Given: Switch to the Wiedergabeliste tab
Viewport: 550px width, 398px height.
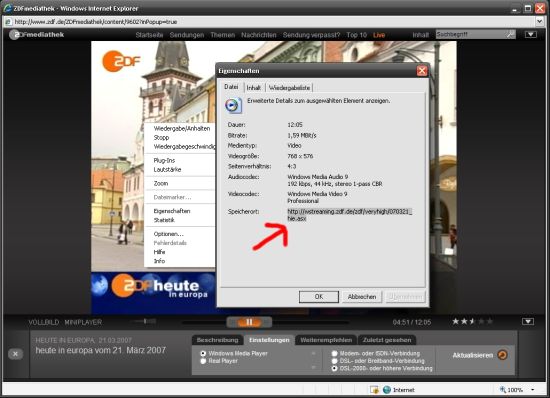Looking at the screenshot, I should (x=289, y=88).
